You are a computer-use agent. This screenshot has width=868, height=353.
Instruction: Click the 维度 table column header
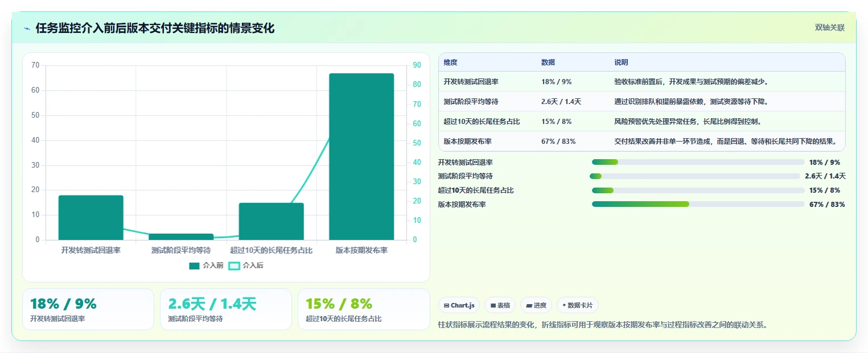pos(450,63)
